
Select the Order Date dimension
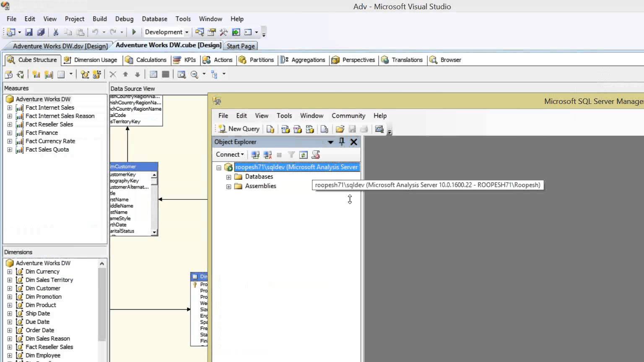click(x=40, y=330)
